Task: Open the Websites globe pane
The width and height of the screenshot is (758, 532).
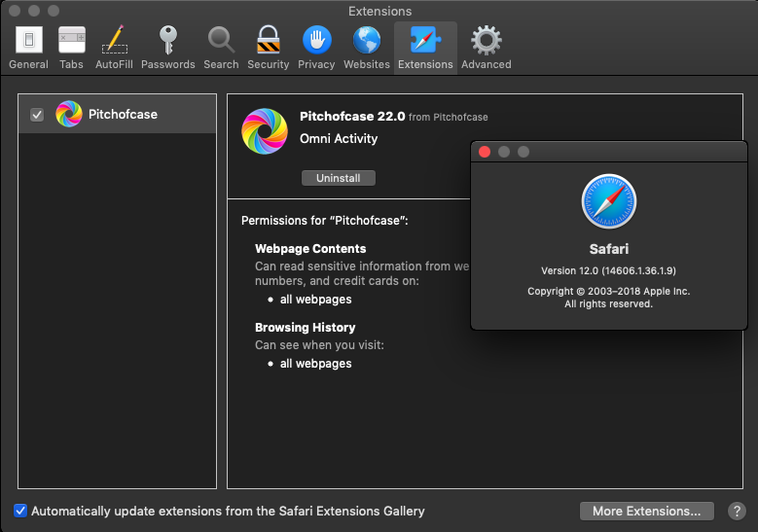Action: (x=367, y=48)
